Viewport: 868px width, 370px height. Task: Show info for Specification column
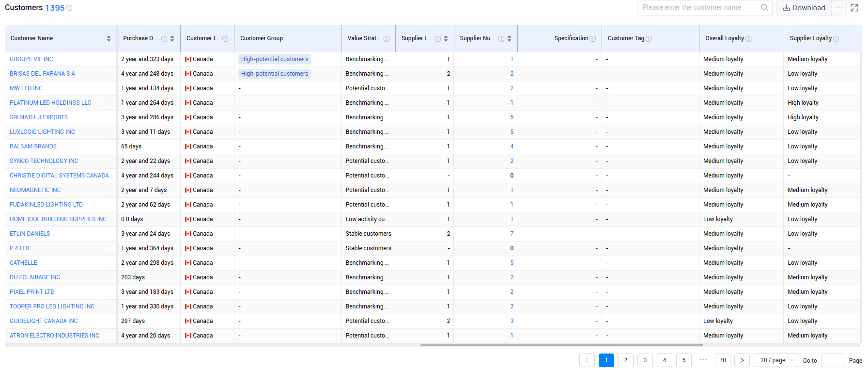593,39
